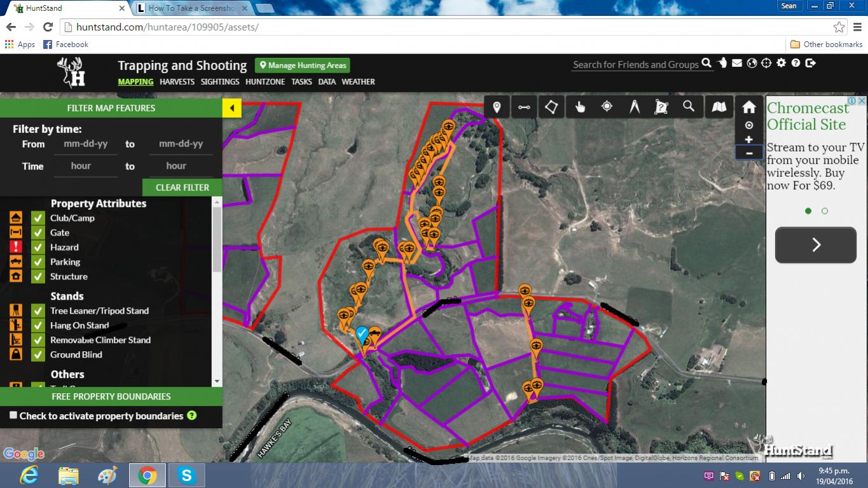This screenshot has width=868, height=488.
Task: Select the draw polygon shape tool
Action: [552, 107]
